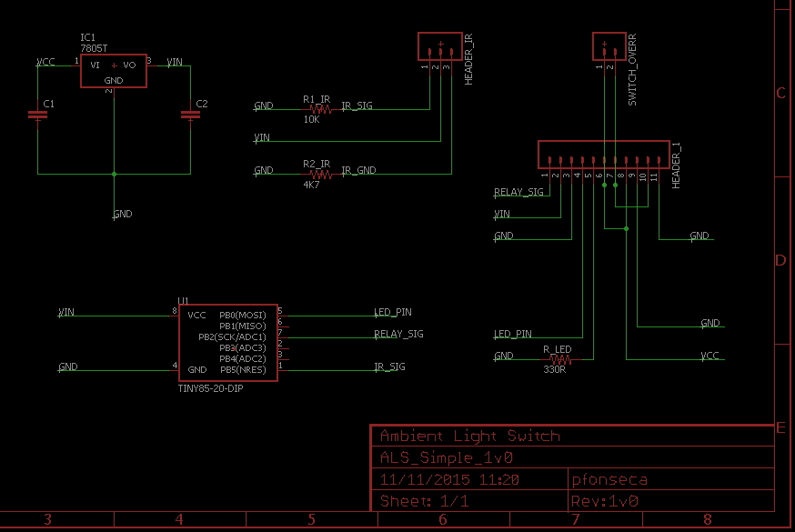Select the R2_IR 4K7 resistor symbol
Viewport: 795px width, 532px height.
pyautogui.click(x=320, y=172)
